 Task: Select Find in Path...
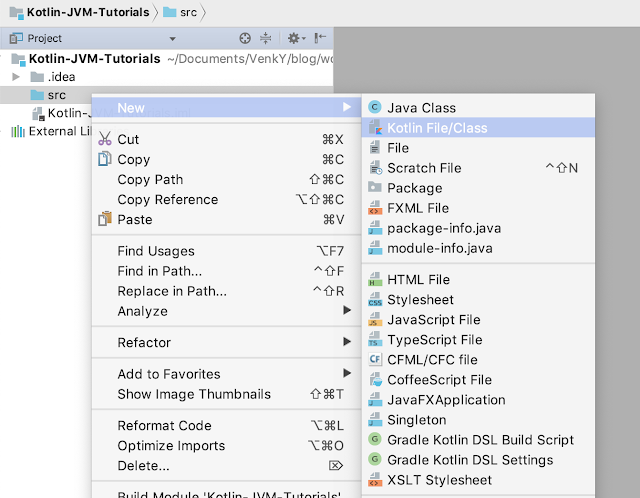click(x=227, y=271)
